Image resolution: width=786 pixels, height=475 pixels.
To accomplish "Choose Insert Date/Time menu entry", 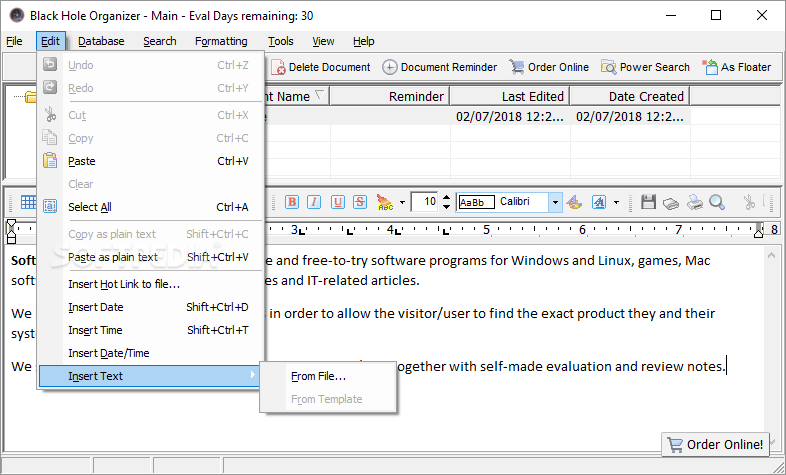I will click(150, 353).
